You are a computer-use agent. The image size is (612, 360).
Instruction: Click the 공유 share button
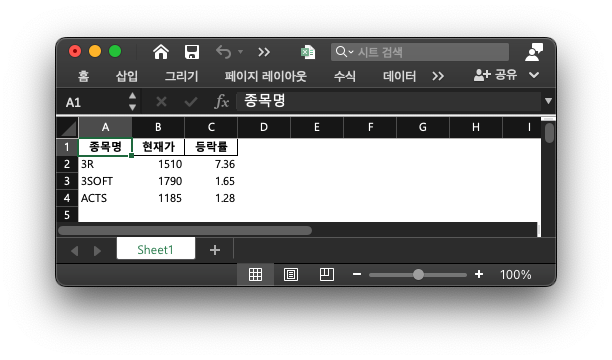coord(495,75)
